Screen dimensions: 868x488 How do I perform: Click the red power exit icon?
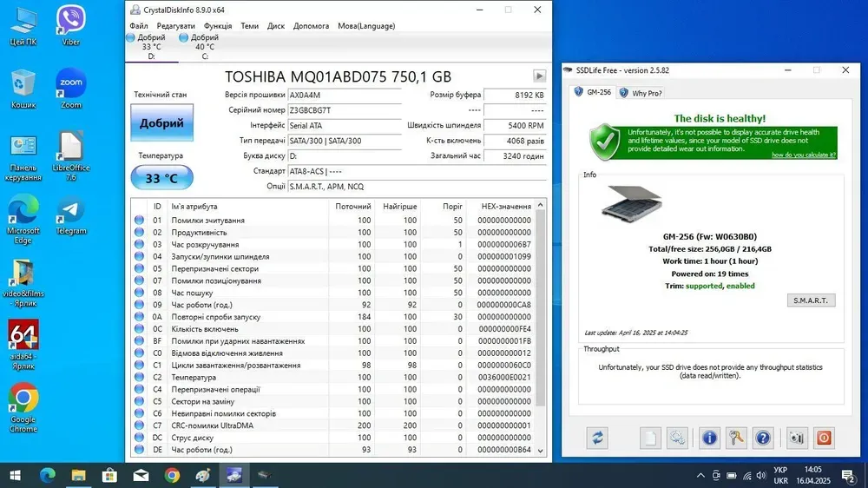point(824,438)
